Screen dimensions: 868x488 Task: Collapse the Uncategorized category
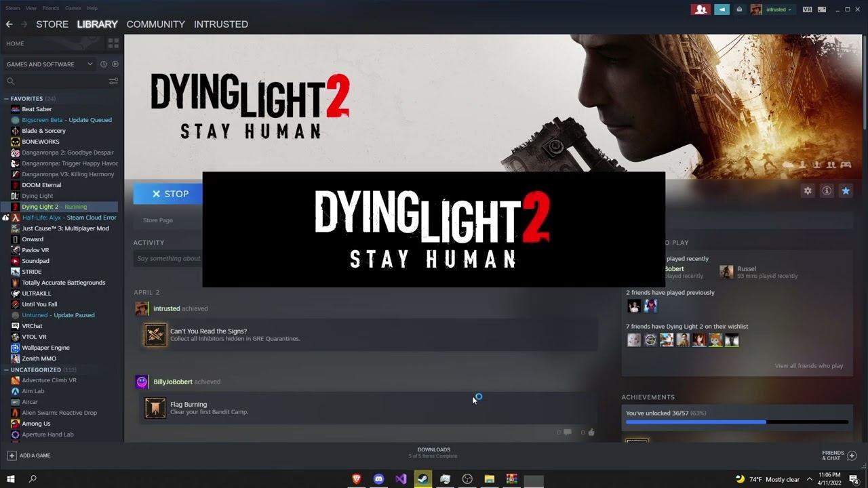tap(6, 370)
